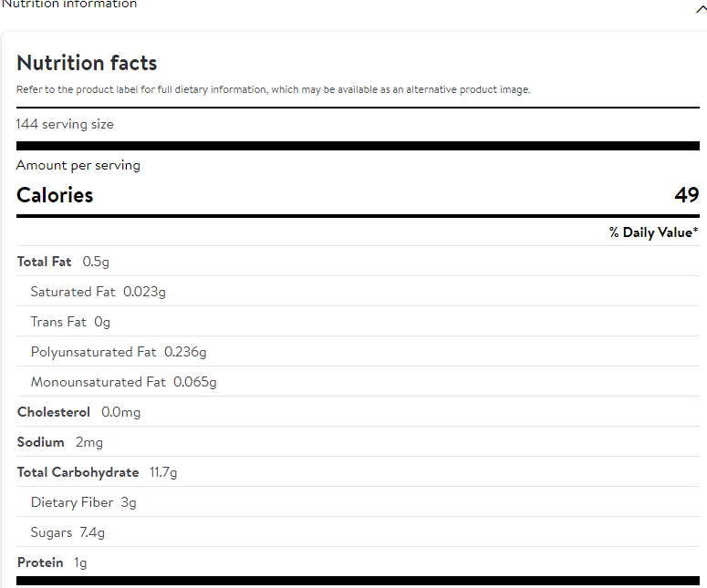
Task: Click the Monounsaturated Fat row
Action: point(123,382)
